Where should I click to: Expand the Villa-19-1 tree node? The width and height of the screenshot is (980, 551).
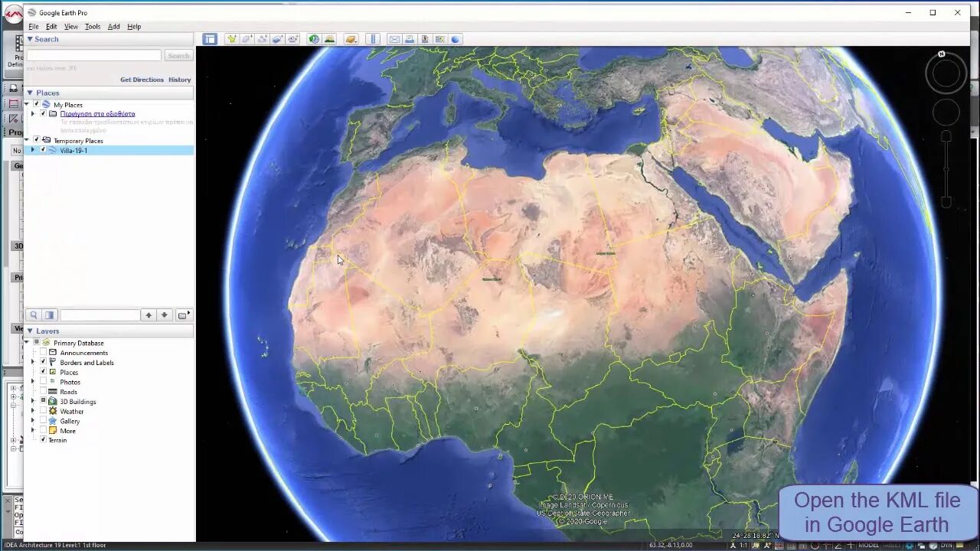[33, 150]
